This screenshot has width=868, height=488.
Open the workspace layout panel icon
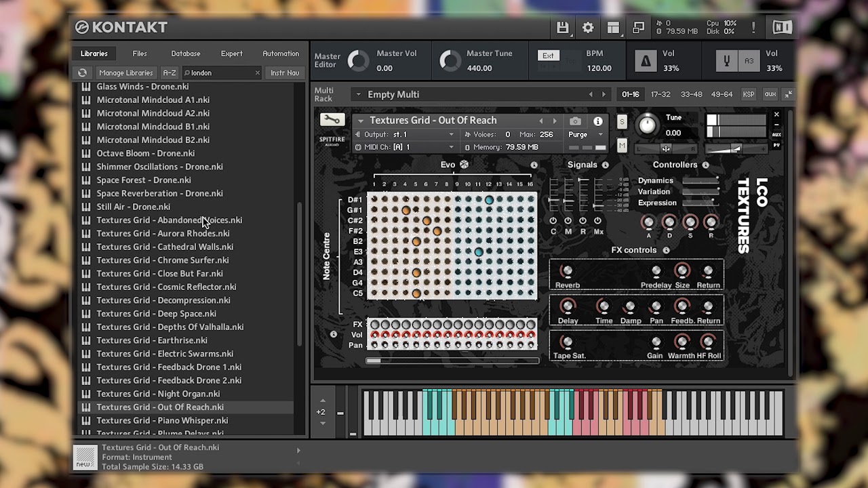pos(613,28)
